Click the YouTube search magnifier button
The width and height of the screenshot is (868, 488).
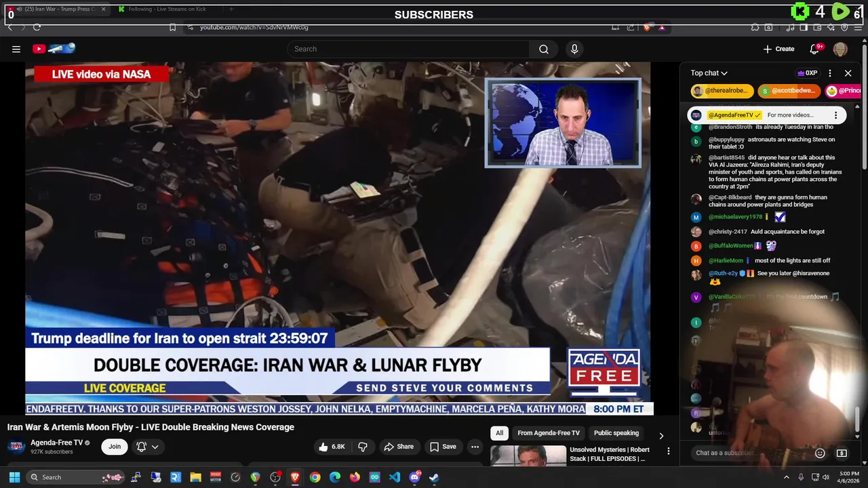coord(544,49)
